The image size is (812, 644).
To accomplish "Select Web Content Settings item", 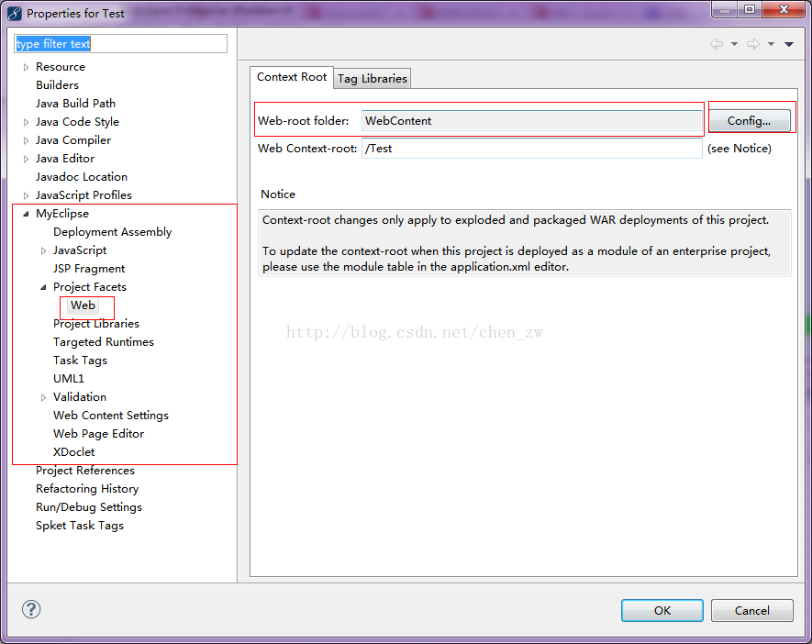I will [x=111, y=416].
